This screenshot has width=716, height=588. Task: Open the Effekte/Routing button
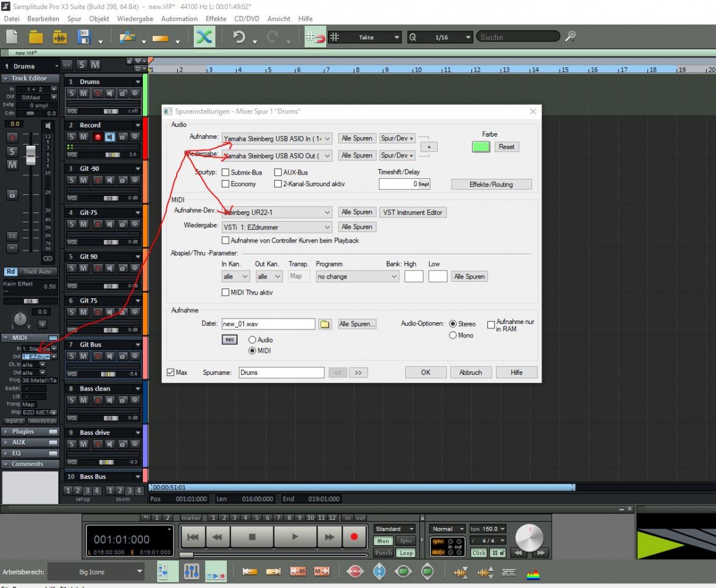coord(492,184)
